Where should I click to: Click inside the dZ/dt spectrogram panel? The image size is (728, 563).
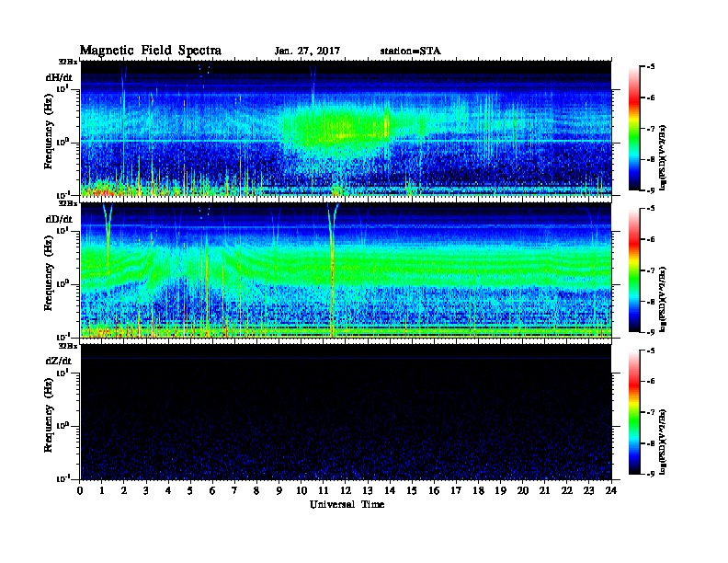tap(346, 411)
